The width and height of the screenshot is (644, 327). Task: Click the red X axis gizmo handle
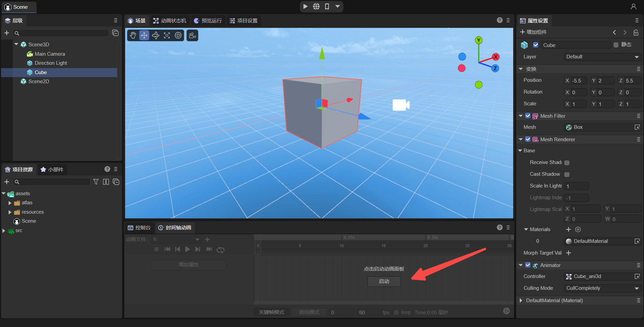pos(495,57)
